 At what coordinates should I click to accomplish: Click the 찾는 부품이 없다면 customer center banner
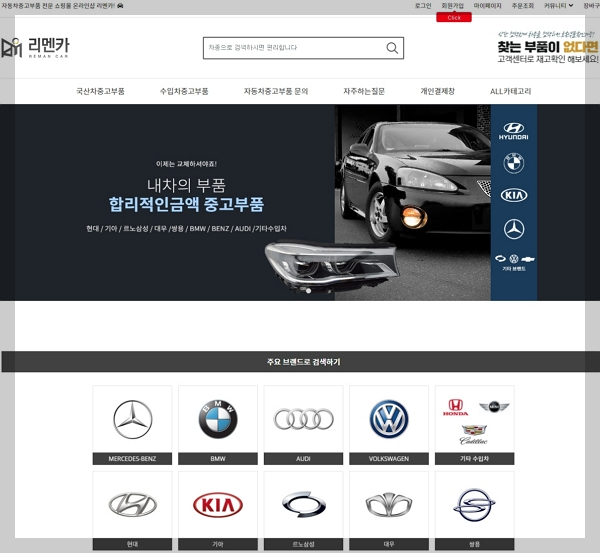548,47
